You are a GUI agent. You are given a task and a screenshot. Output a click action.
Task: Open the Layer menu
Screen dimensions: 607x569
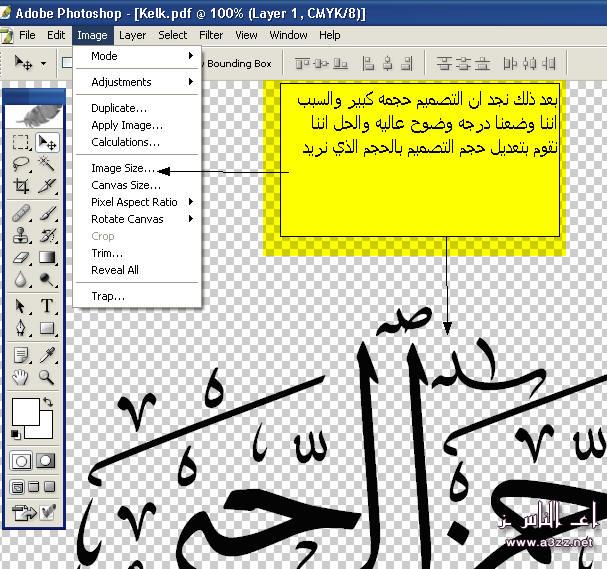pos(132,35)
